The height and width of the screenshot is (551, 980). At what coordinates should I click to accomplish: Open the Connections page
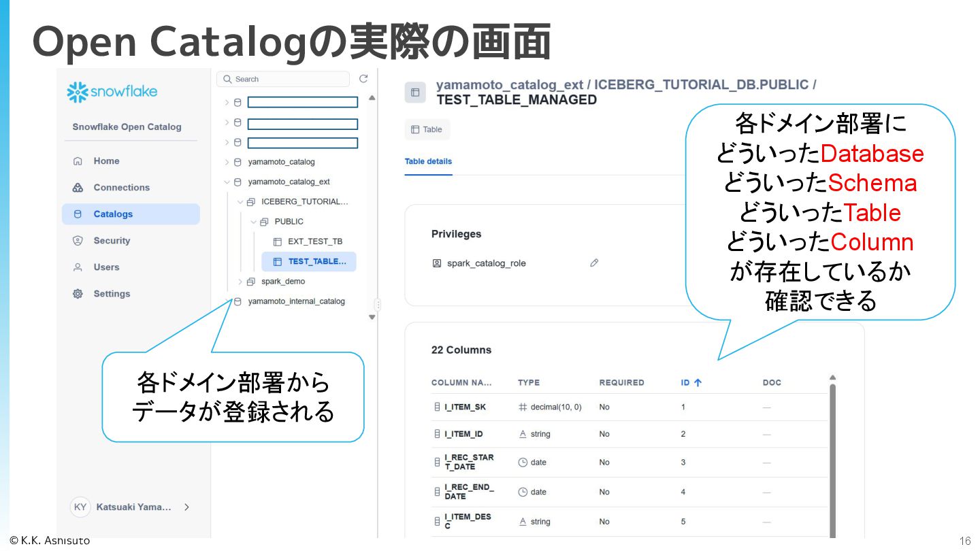point(121,188)
